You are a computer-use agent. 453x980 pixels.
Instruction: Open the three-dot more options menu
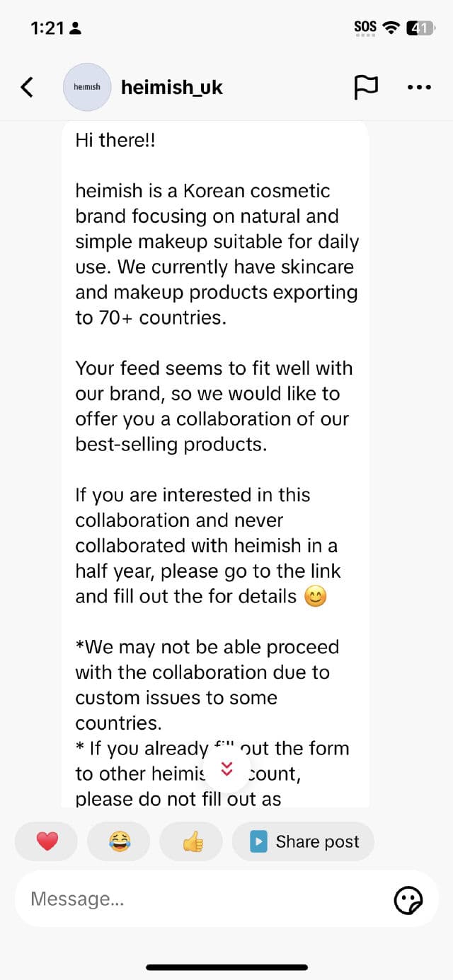[419, 87]
